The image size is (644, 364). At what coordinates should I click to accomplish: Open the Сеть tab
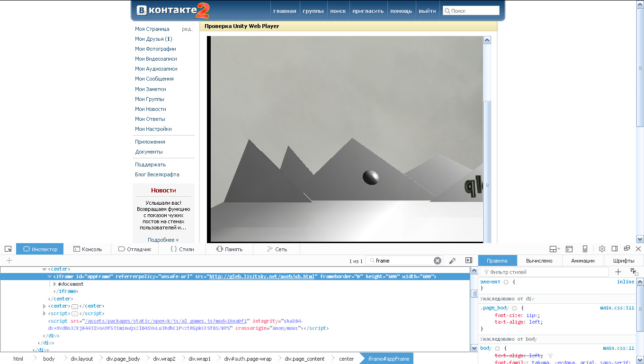point(277,249)
